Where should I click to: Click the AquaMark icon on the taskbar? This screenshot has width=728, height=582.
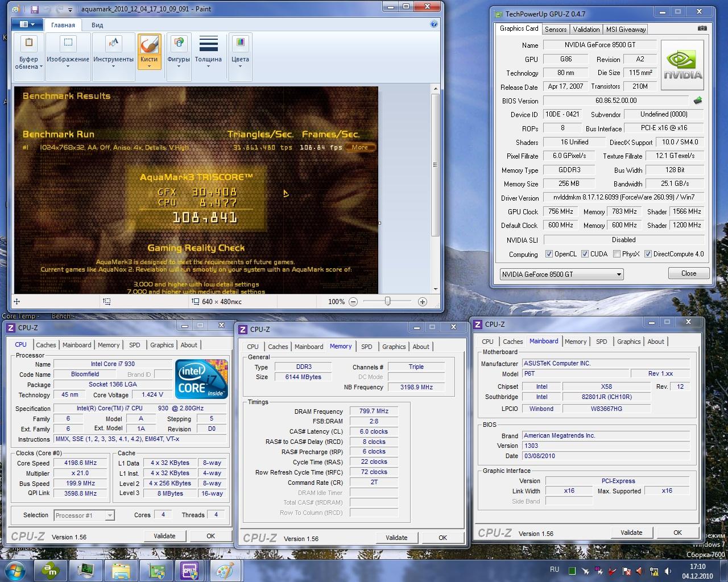click(51, 571)
